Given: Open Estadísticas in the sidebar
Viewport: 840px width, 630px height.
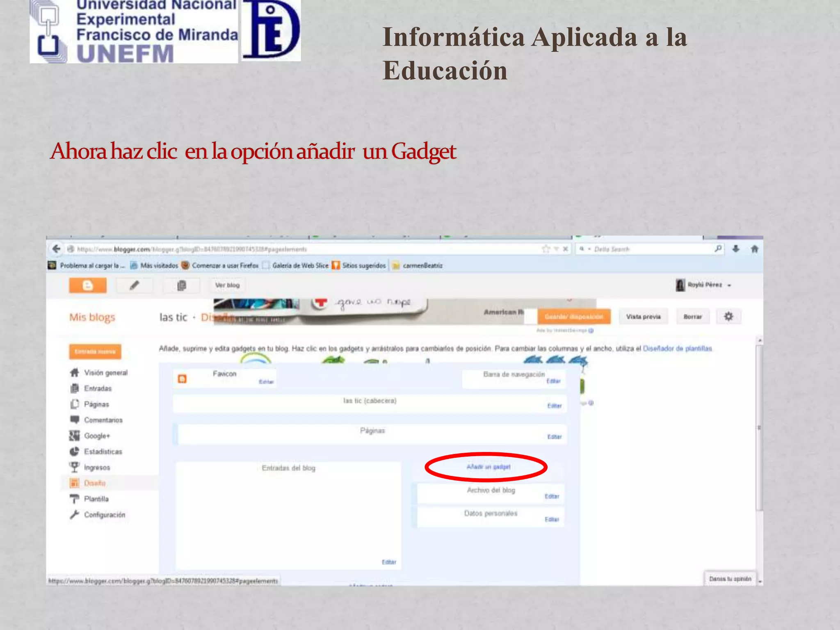Looking at the screenshot, I should (103, 452).
